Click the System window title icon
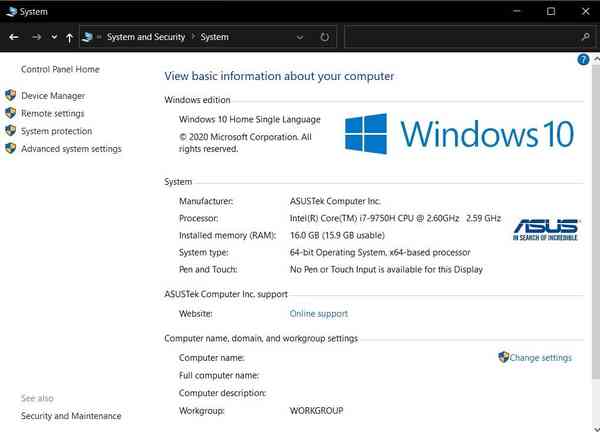Image resolution: width=600 pixels, height=432 pixels. pos(11,11)
